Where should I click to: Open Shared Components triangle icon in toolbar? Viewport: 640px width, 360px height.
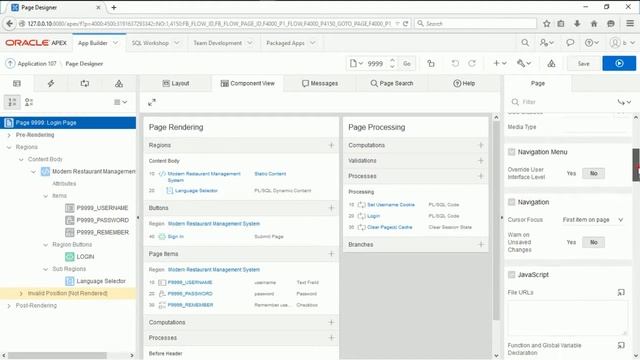[551, 63]
